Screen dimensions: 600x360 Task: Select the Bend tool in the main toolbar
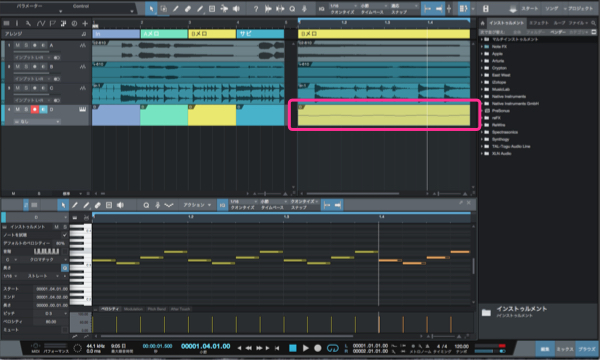224,8
